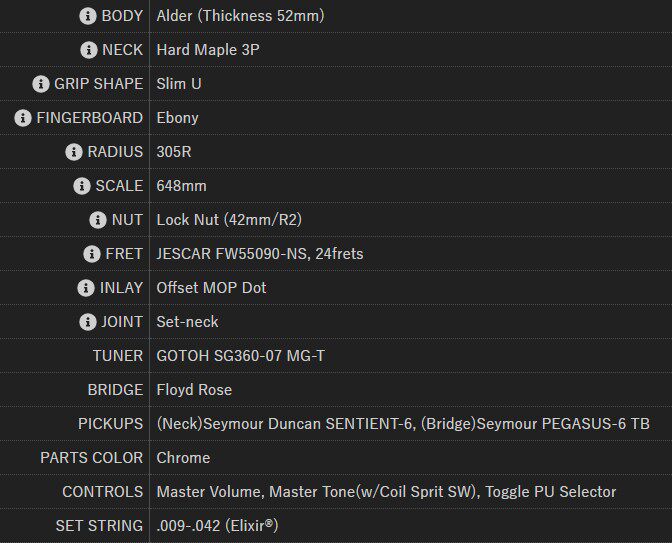Click the PICKUPS specification label
Image resolution: width=672 pixels, height=543 pixels.
[110, 424]
